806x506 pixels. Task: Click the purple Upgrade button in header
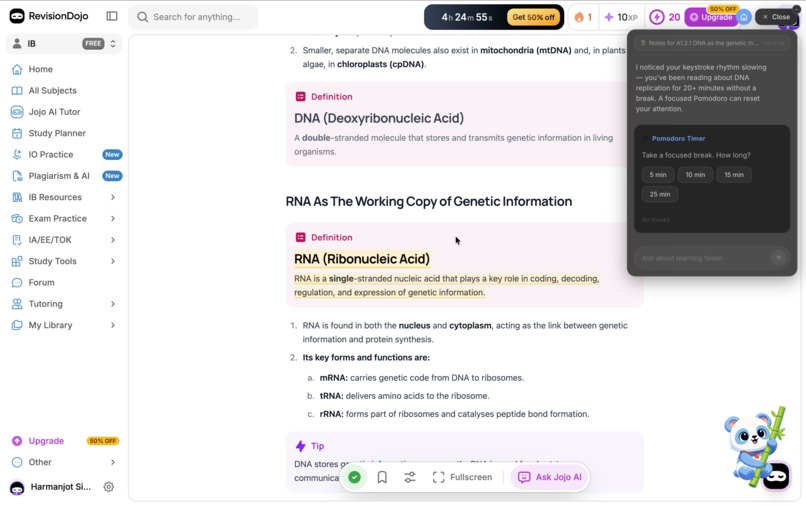click(711, 17)
